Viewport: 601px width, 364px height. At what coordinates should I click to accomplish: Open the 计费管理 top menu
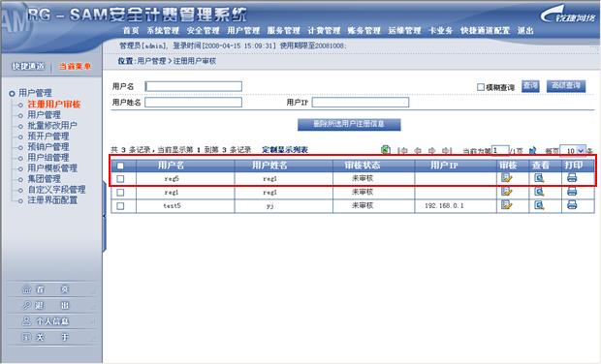click(x=324, y=31)
